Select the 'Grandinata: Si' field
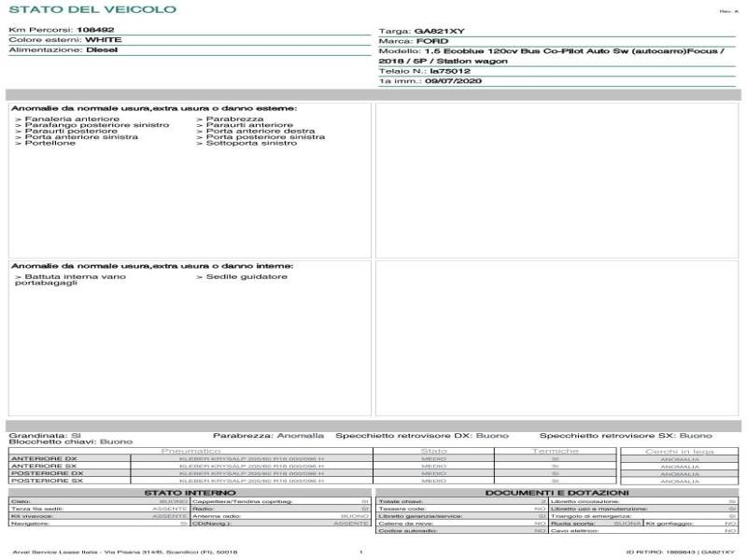 point(45,436)
